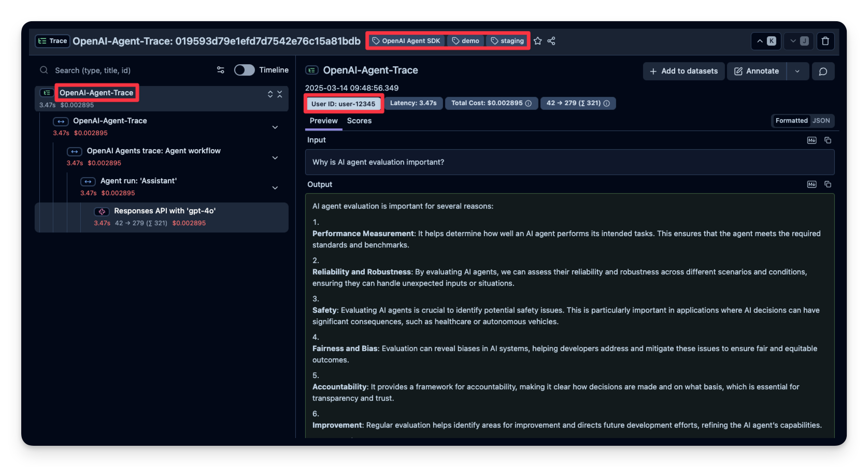Viewport: 868px width, 467px height.
Task: Select the staging tag in the header
Action: (507, 40)
